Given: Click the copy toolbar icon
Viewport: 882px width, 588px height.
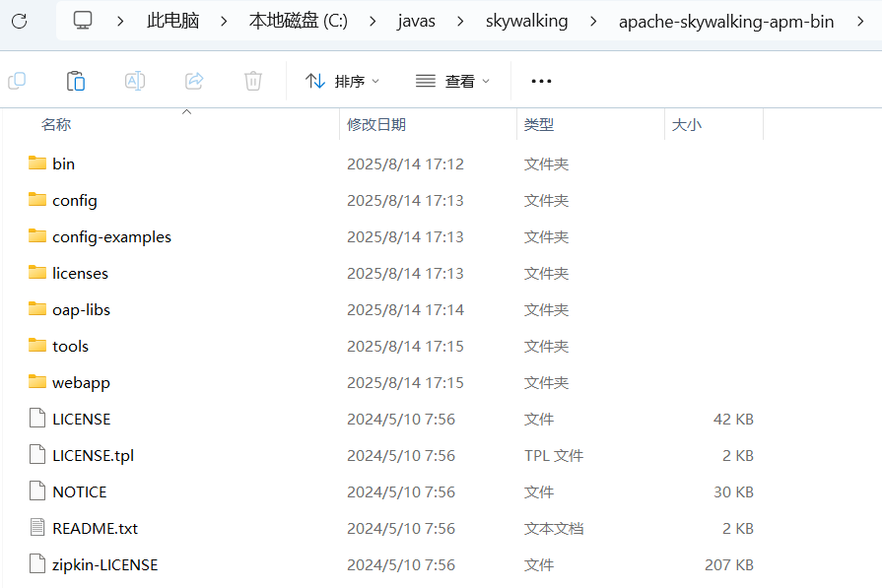Looking at the screenshot, I should [17, 81].
